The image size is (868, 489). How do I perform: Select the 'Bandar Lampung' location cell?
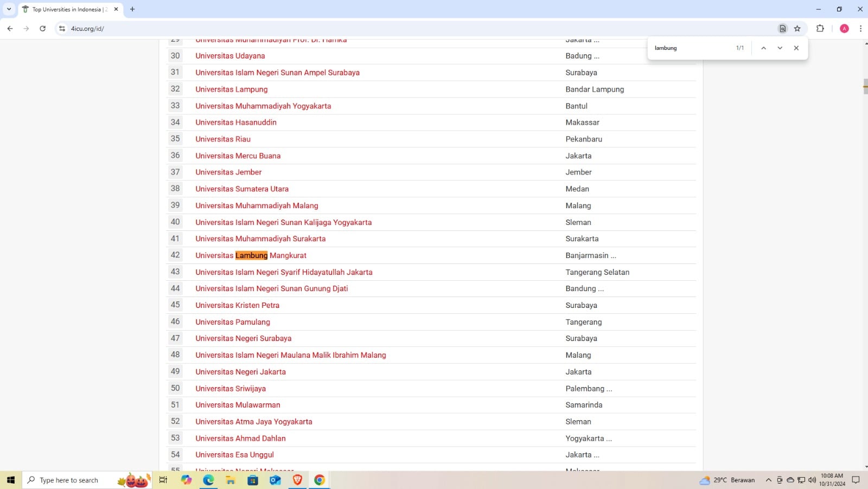click(595, 89)
